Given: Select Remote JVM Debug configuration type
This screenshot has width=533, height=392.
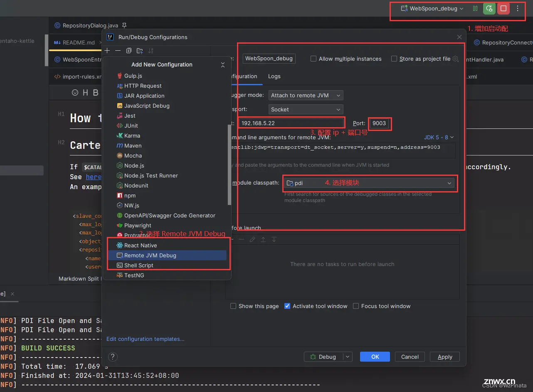Looking at the screenshot, I should [166, 255].
